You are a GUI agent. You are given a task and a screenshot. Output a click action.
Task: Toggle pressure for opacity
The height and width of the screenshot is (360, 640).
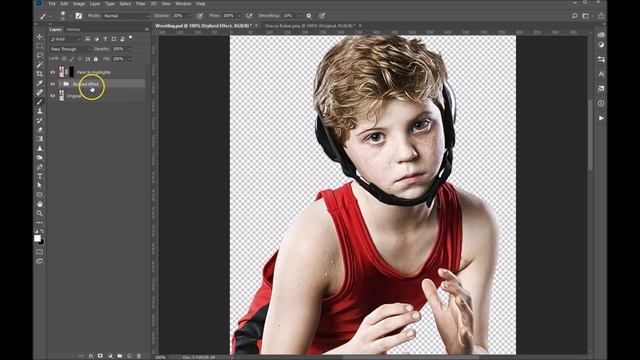tap(200, 16)
